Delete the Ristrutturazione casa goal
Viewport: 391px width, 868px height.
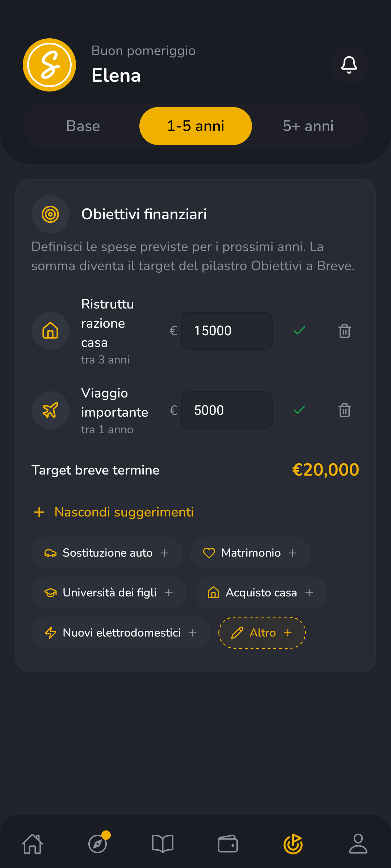coord(344,331)
